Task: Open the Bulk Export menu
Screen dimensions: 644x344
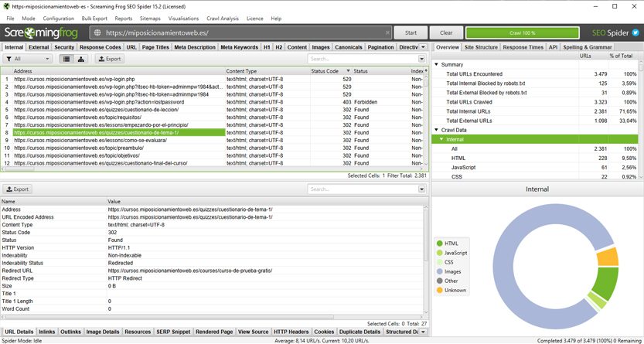Action: 94,19
